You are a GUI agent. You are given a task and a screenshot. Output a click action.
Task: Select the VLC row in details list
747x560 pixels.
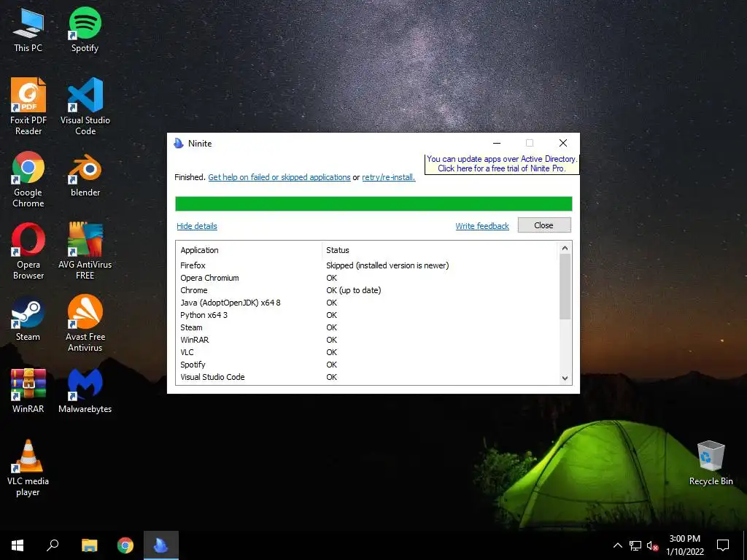click(367, 352)
